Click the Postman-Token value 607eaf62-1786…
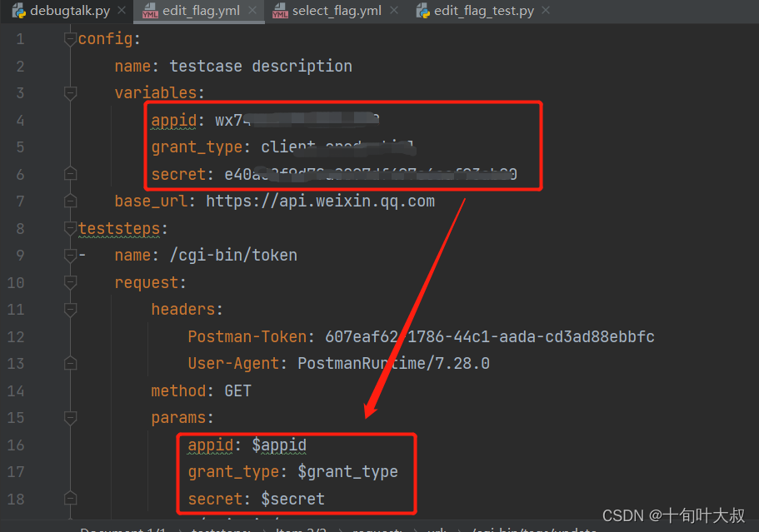Viewport: 759px width, 532px height. 489,336
